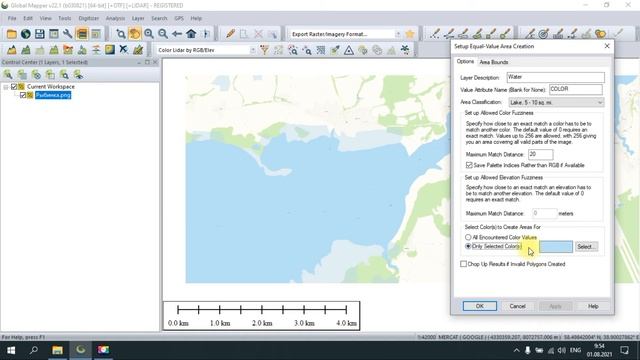The width and height of the screenshot is (640, 360).
Task: Click Cancel in the dialog
Action: pyautogui.click(x=517, y=306)
